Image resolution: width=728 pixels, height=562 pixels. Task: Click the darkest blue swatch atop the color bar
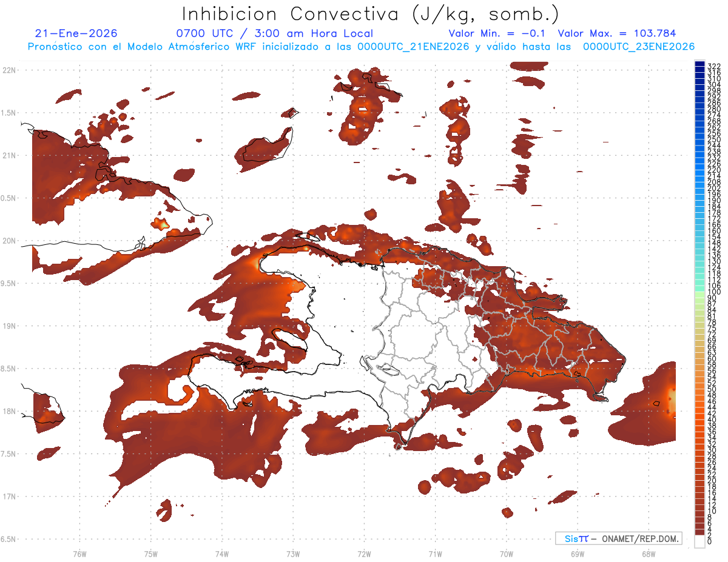tap(699, 64)
